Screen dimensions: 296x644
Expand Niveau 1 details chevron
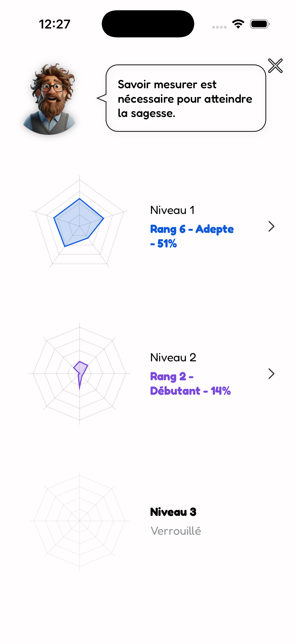pyautogui.click(x=271, y=226)
